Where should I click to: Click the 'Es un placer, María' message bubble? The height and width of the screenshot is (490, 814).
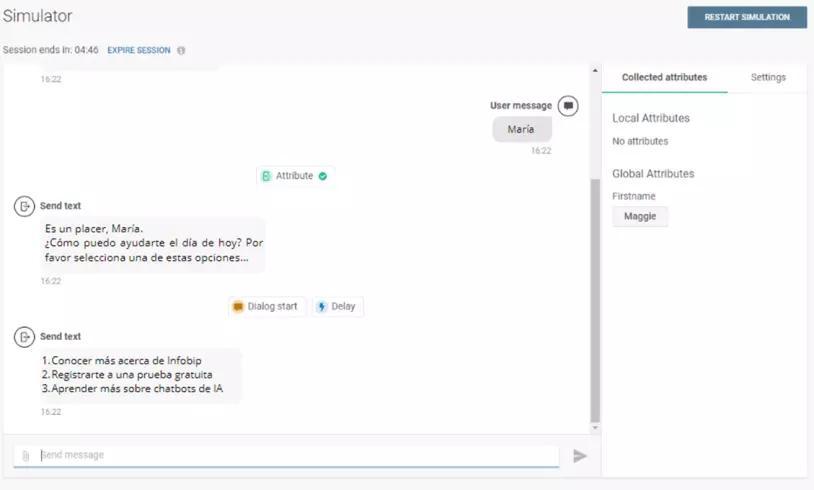coord(153,244)
